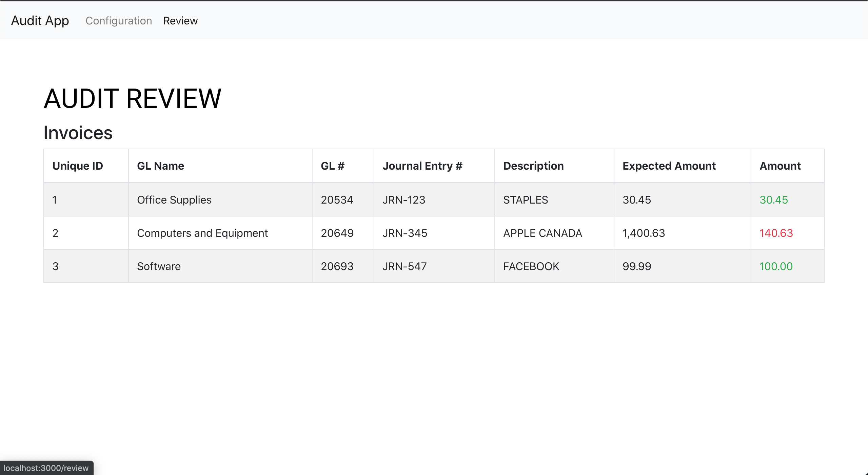Click the Audit App brand link

point(40,21)
